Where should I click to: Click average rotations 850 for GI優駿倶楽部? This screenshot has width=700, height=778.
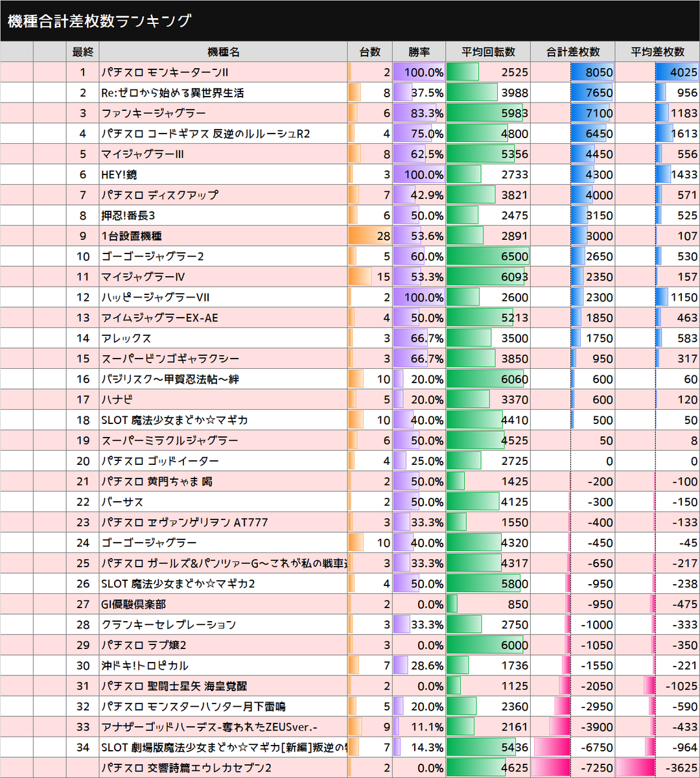point(488,604)
